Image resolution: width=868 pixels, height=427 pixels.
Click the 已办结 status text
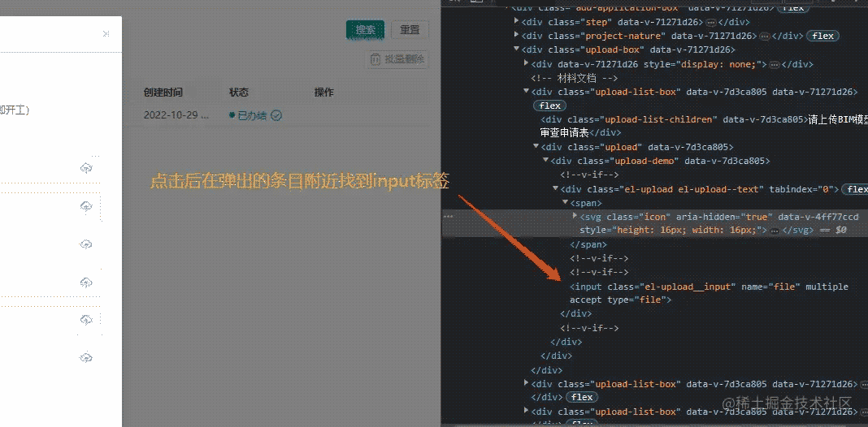pyautogui.click(x=253, y=115)
